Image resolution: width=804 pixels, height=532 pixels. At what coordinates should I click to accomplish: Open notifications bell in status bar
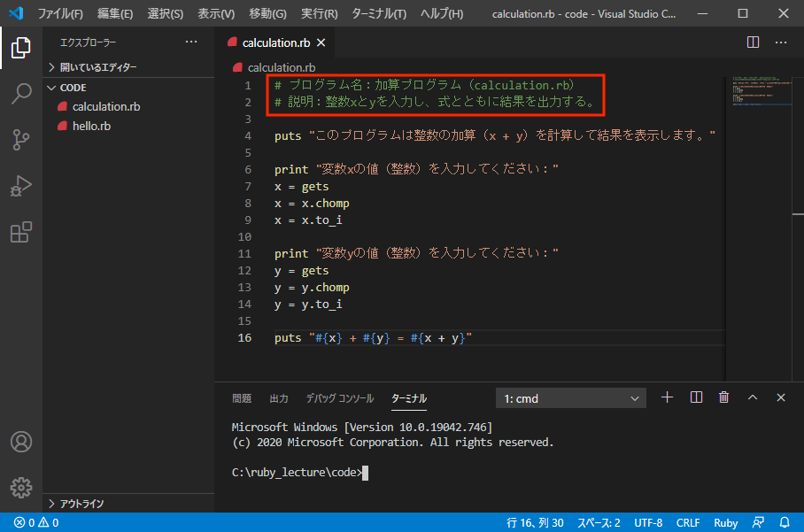click(785, 522)
